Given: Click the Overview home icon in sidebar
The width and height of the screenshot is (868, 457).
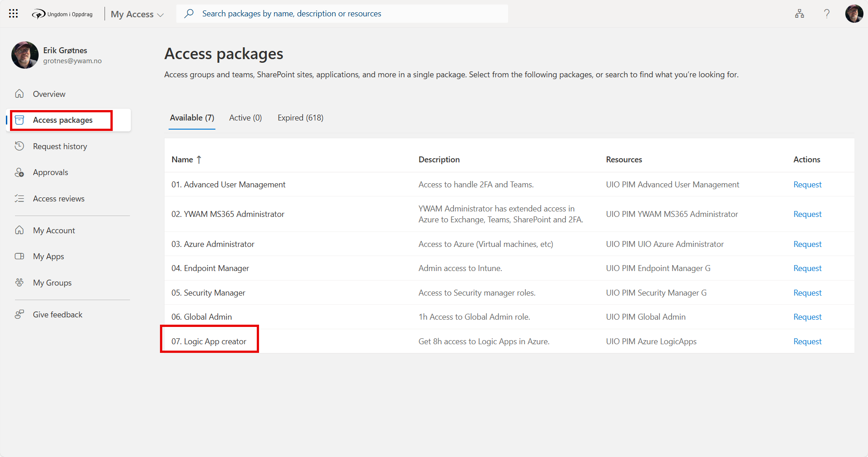Looking at the screenshot, I should pos(20,94).
